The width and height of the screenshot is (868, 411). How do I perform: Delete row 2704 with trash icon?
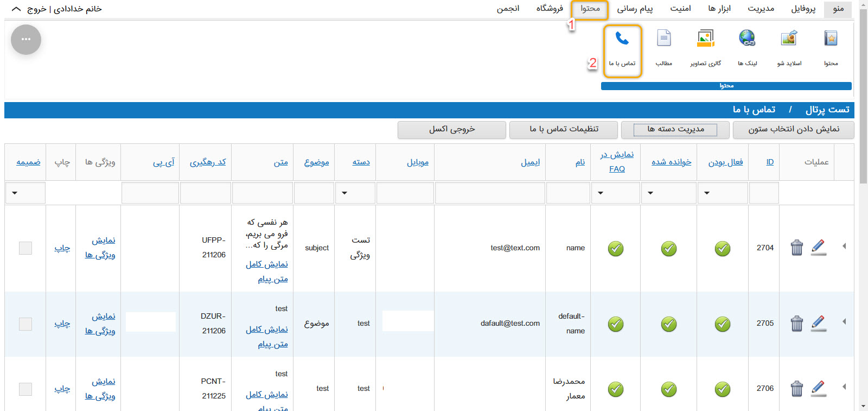(796, 248)
